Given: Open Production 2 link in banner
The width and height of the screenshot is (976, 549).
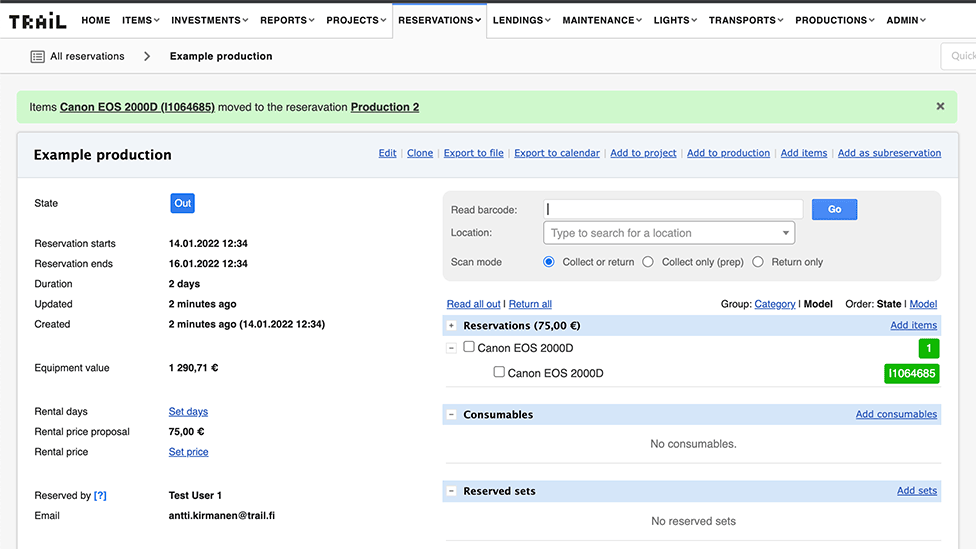Looking at the screenshot, I should click(385, 107).
